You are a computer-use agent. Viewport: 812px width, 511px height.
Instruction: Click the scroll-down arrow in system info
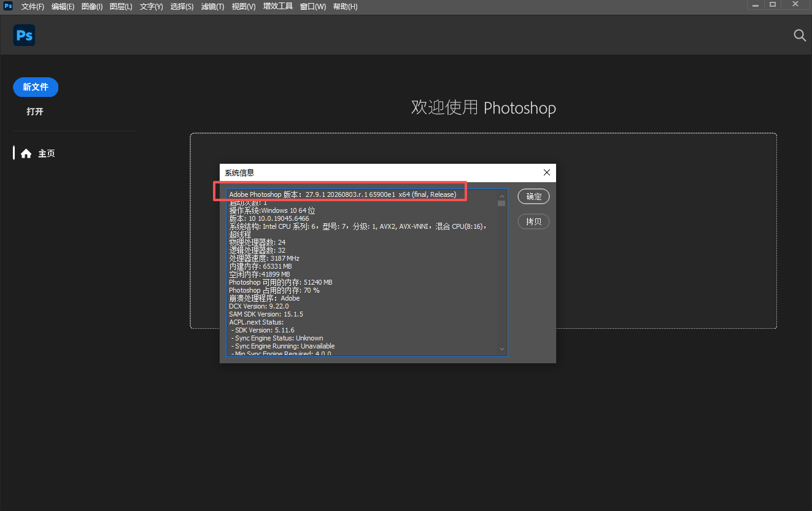501,350
